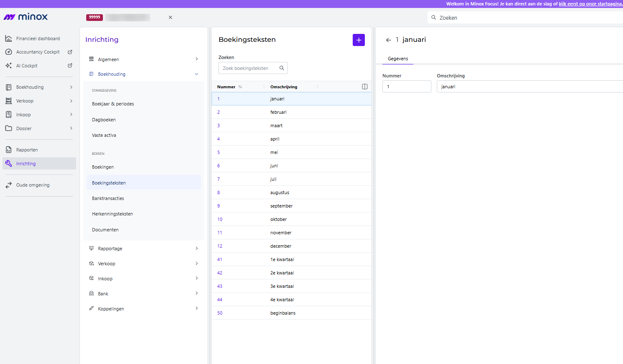Expand the Verkoop menu in left sidebar
Image resolution: width=623 pixels, height=364 pixels.
click(39, 101)
